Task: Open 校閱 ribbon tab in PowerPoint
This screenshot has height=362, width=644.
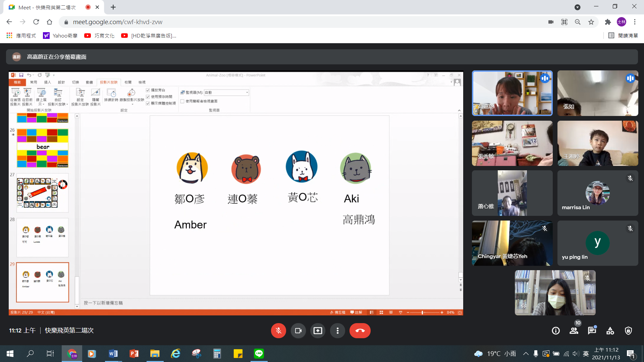Action: (128, 82)
